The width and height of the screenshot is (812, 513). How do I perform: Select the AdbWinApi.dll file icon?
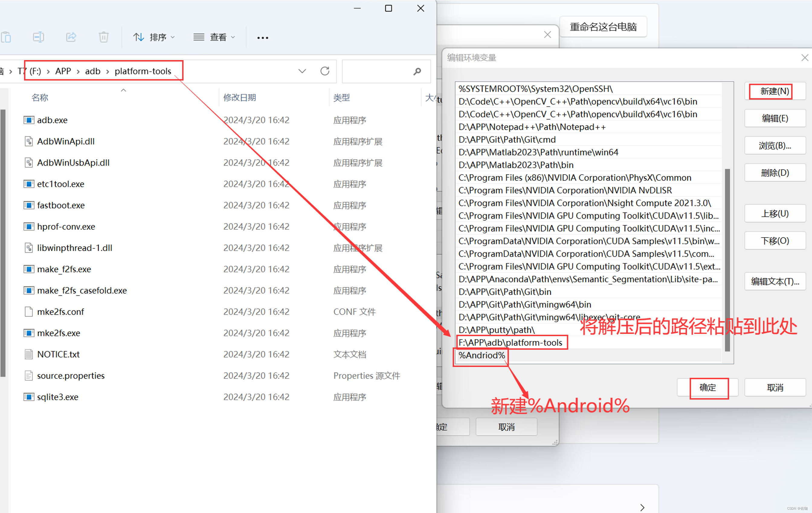pyautogui.click(x=29, y=141)
